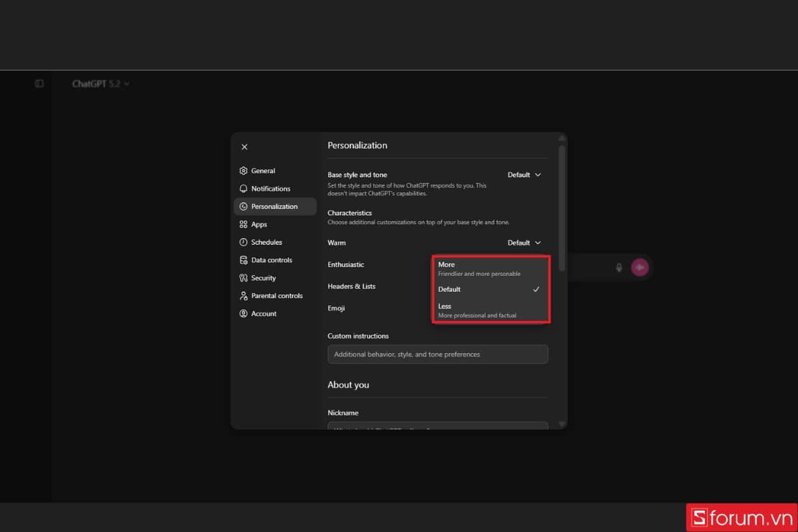
Task: Click the Parental controls person icon
Action: 243,296
